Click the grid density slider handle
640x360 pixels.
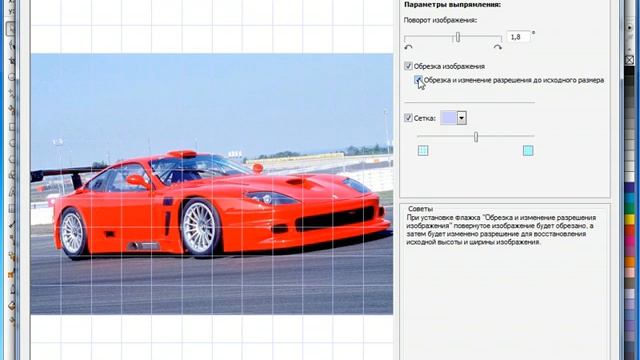(x=476, y=137)
